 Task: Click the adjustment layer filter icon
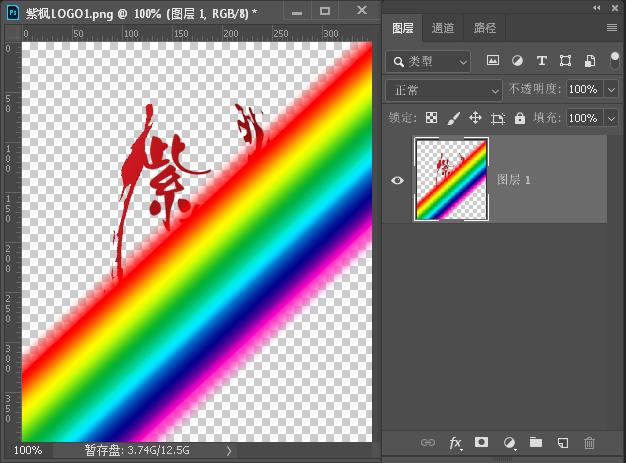(517, 61)
